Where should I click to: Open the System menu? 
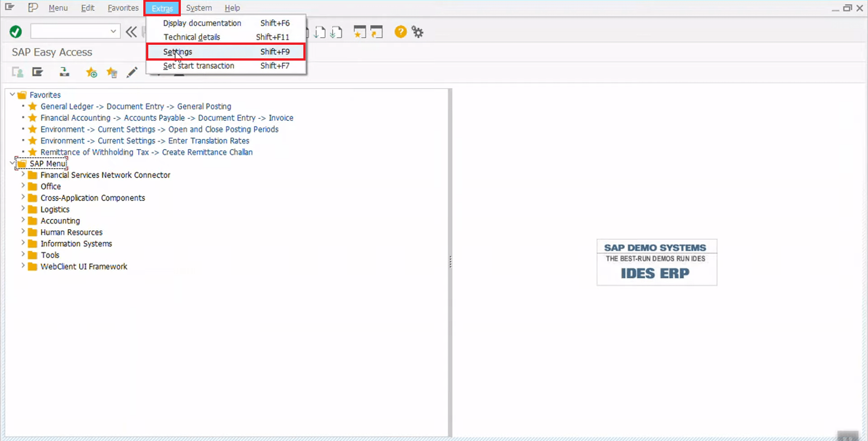tap(199, 8)
